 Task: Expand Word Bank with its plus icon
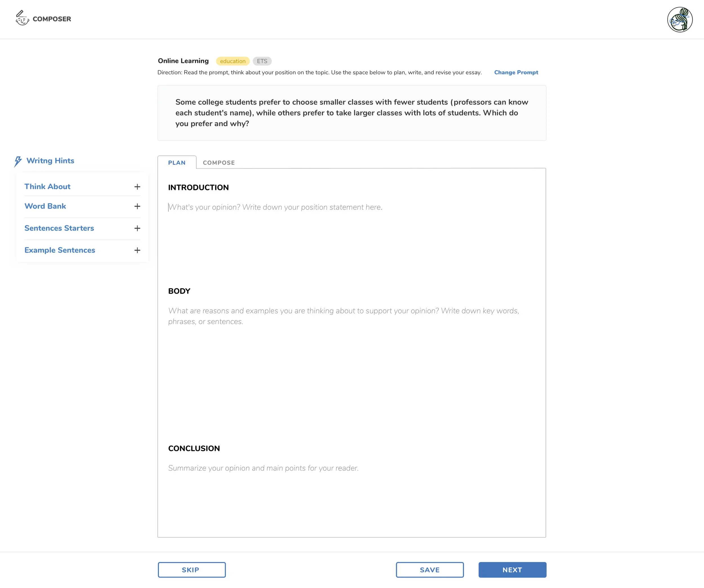pos(137,206)
